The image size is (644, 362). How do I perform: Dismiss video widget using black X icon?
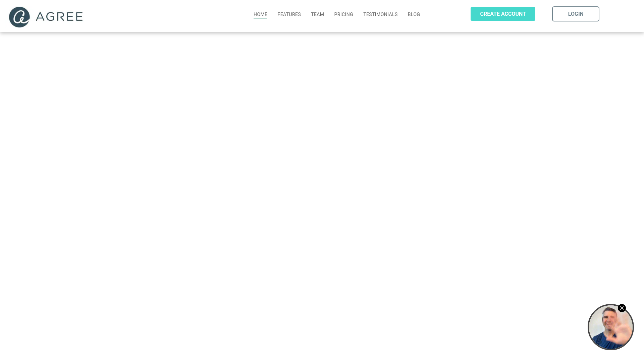pyautogui.click(x=622, y=308)
